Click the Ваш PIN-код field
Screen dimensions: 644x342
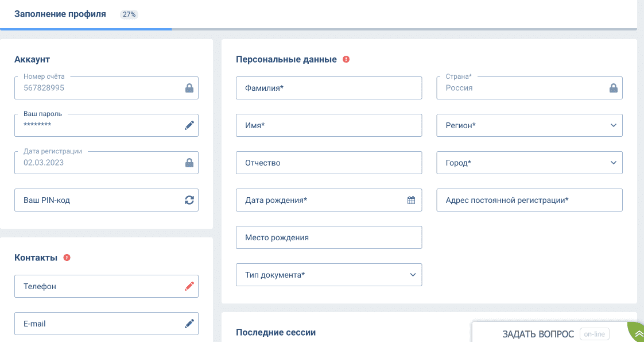point(106,200)
